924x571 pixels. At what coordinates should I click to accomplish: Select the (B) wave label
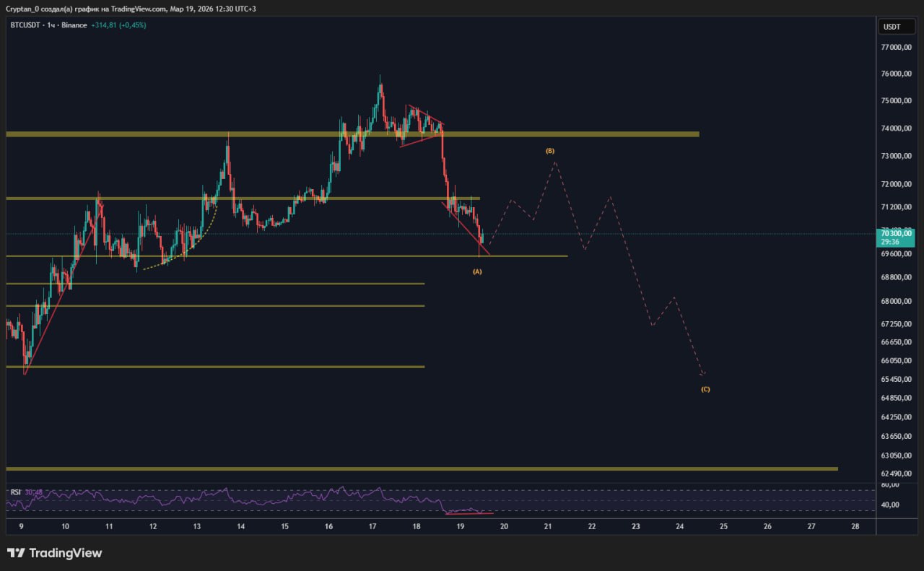click(550, 151)
